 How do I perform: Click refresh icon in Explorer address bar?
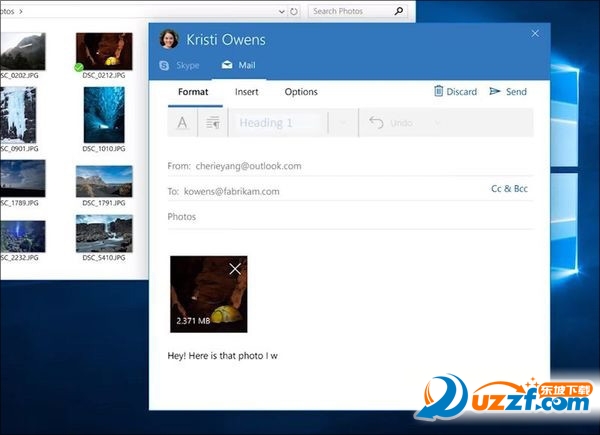tap(292, 12)
